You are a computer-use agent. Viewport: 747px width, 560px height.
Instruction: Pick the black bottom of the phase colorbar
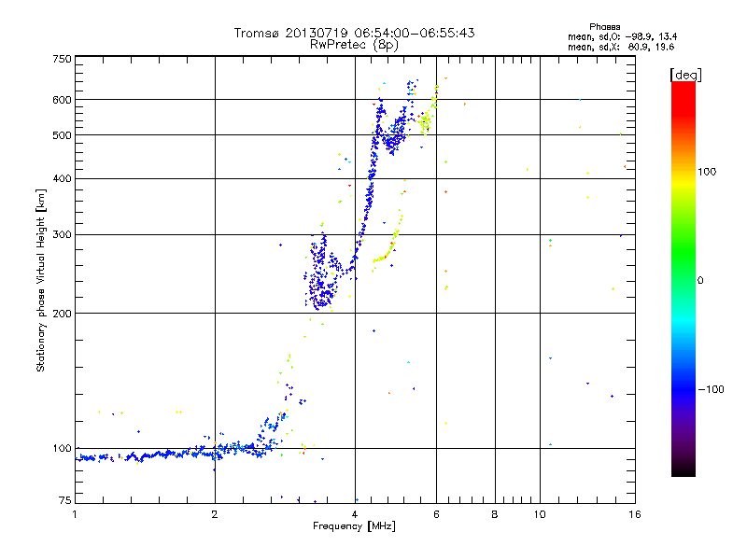point(684,471)
